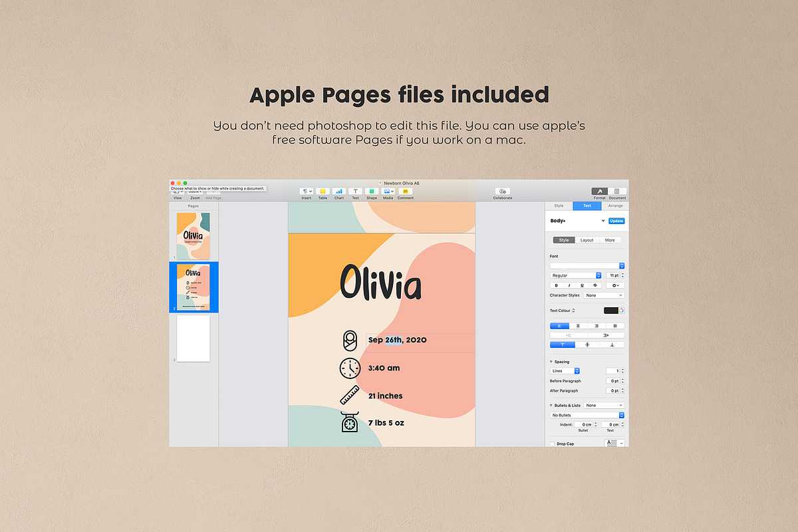Click the After Paragraph value field
This screenshot has height=532, width=798.
point(612,390)
